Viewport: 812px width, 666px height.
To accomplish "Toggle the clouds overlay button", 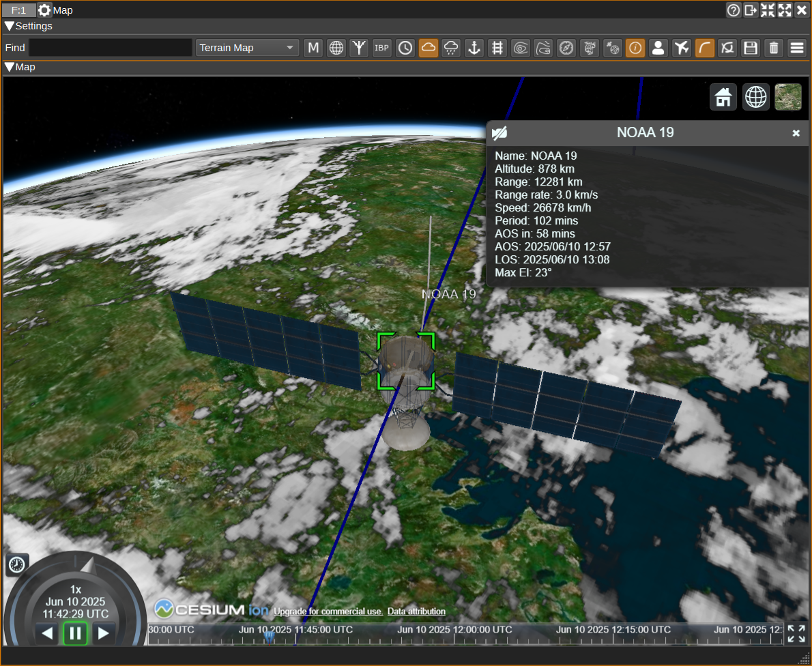I will (429, 48).
